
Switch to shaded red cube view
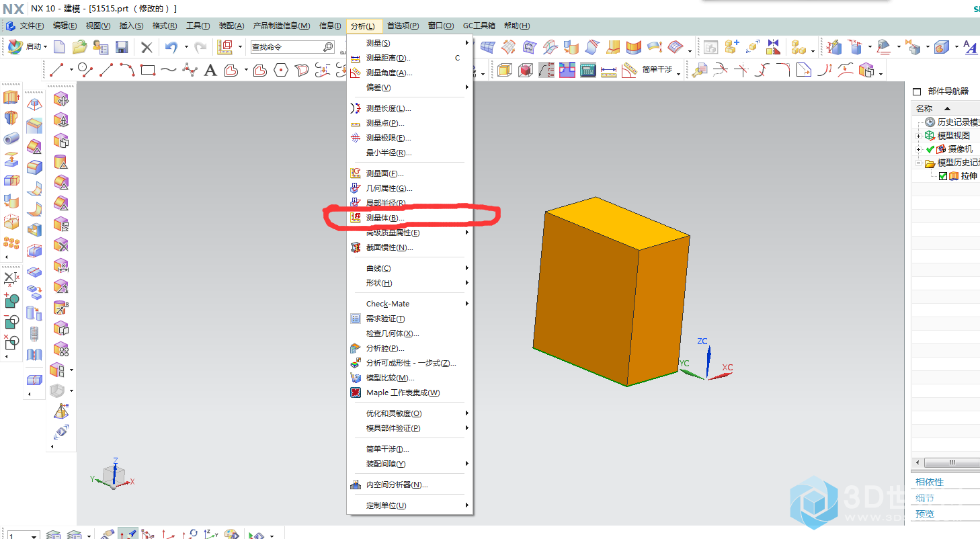click(526, 70)
